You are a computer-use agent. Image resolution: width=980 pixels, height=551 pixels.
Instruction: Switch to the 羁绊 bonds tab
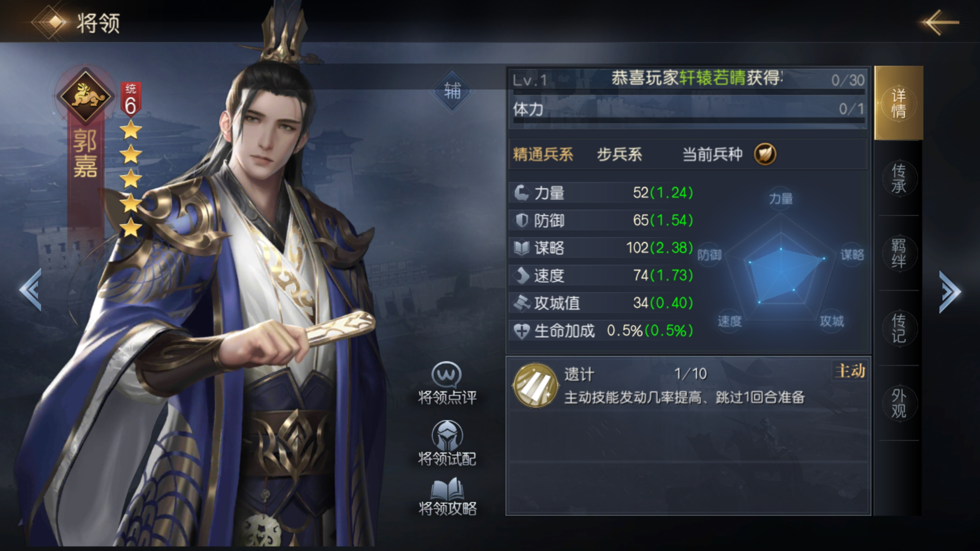click(x=898, y=253)
